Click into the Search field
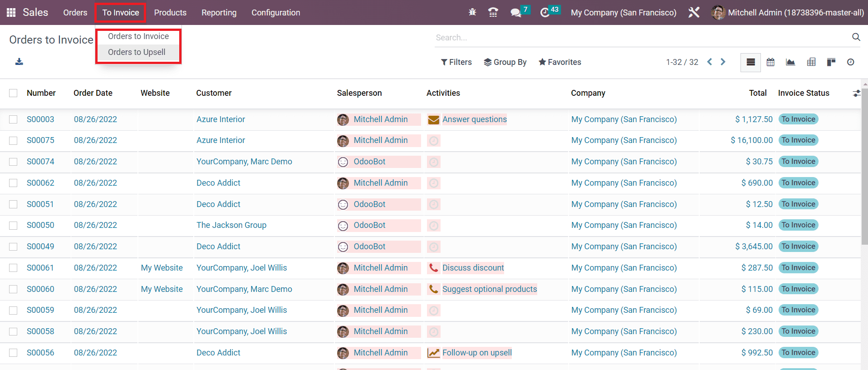 (x=640, y=38)
